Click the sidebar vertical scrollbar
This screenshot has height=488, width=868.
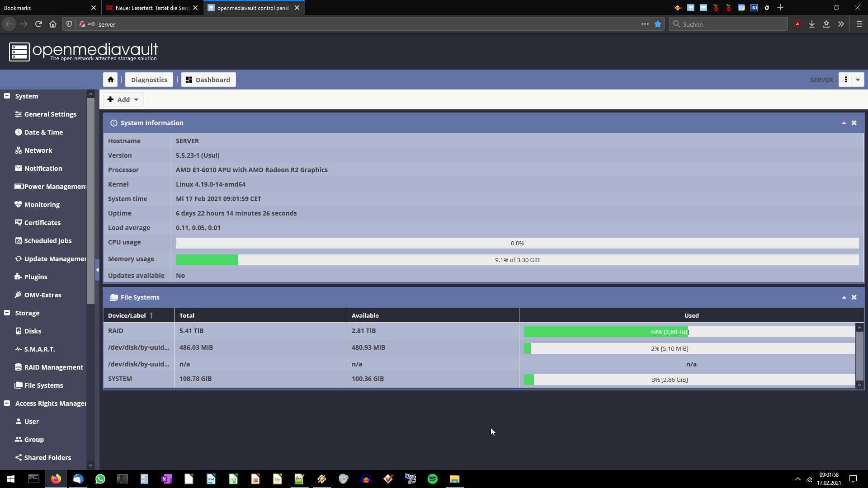pyautogui.click(x=90, y=201)
